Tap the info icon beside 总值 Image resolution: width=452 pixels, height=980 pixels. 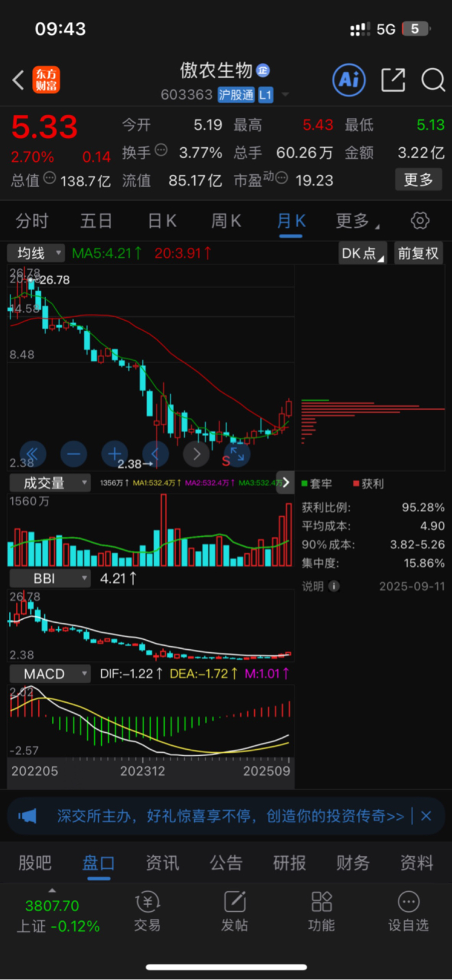tap(49, 178)
